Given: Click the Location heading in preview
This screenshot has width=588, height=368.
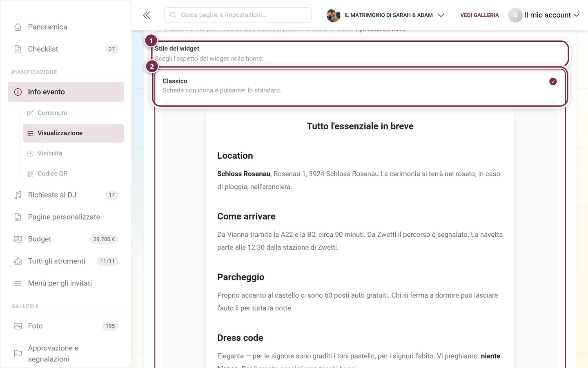Looking at the screenshot, I should [235, 156].
